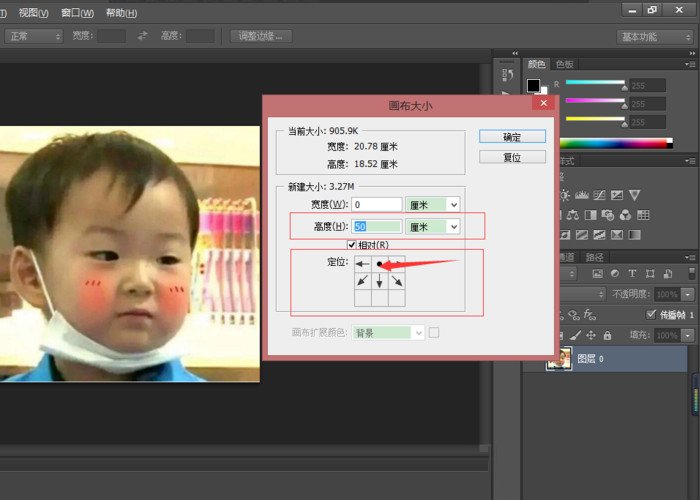Open the 帮助(H) menu
Screen dimensions: 700x500
point(121,13)
